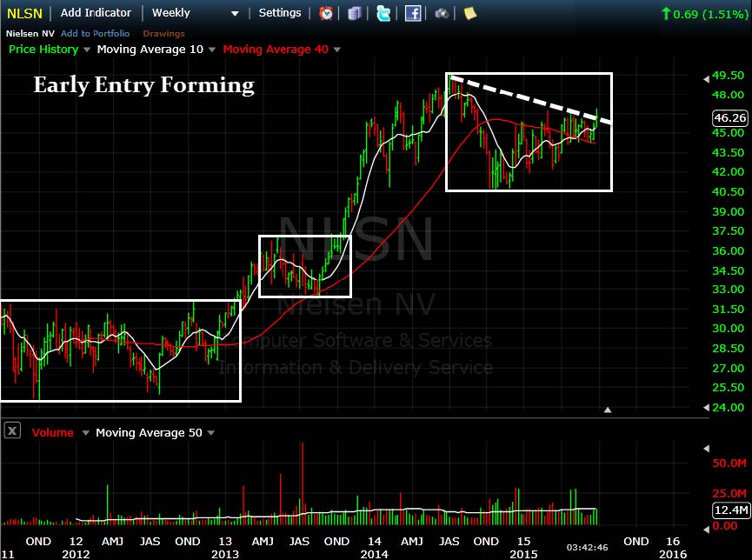Image resolution: width=752 pixels, height=560 pixels.
Task: Click the 03:42:46 timestamp
Action: point(587,547)
